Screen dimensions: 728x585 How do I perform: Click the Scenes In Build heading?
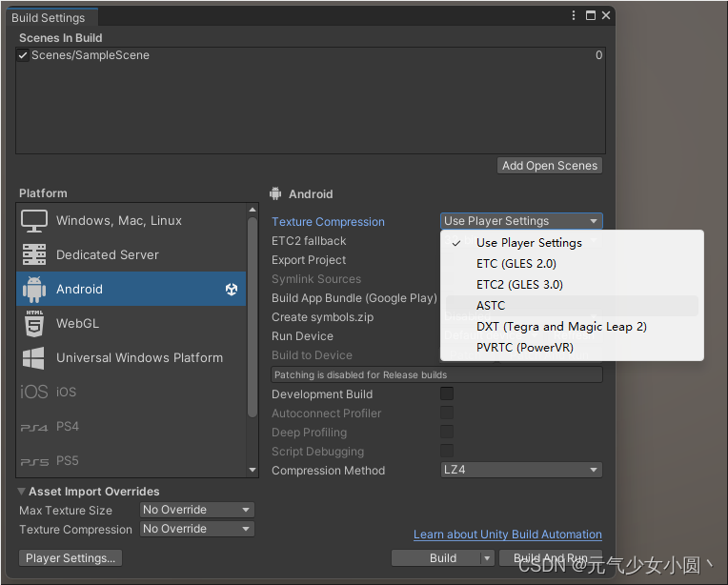(60, 37)
